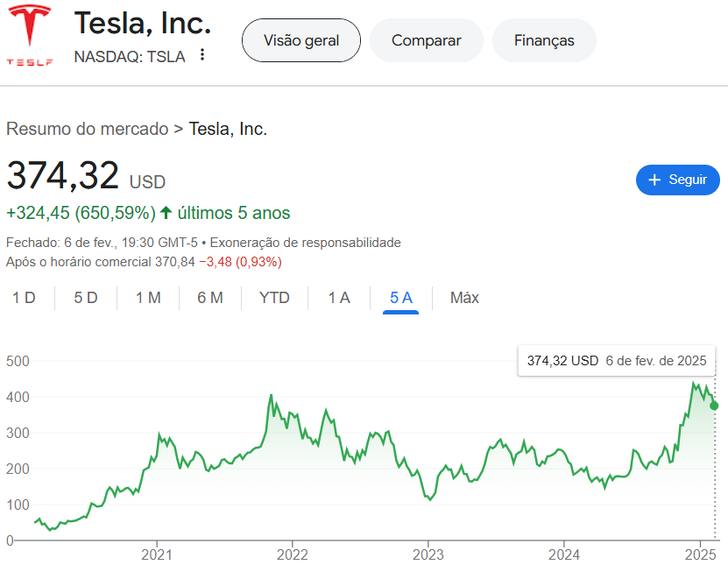The width and height of the screenshot is (728, 572).
Task: Click the Tesla logo icon
Action: point(30,35)
